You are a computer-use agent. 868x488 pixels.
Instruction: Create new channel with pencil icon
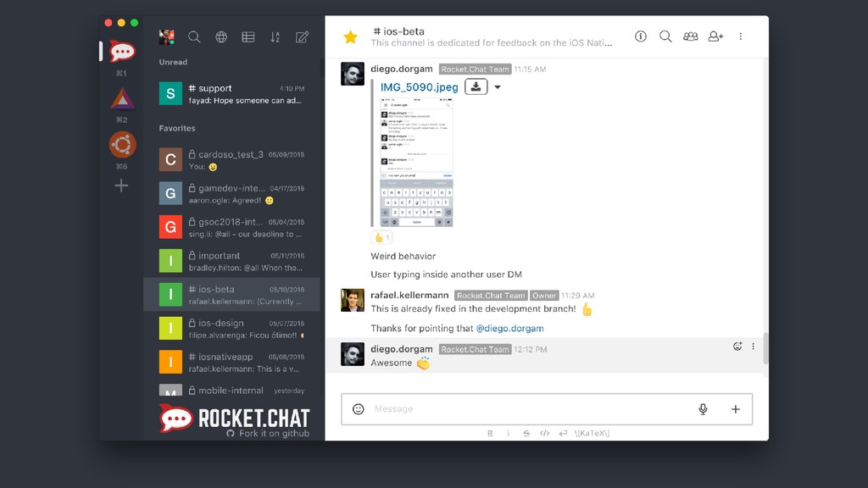302,37
